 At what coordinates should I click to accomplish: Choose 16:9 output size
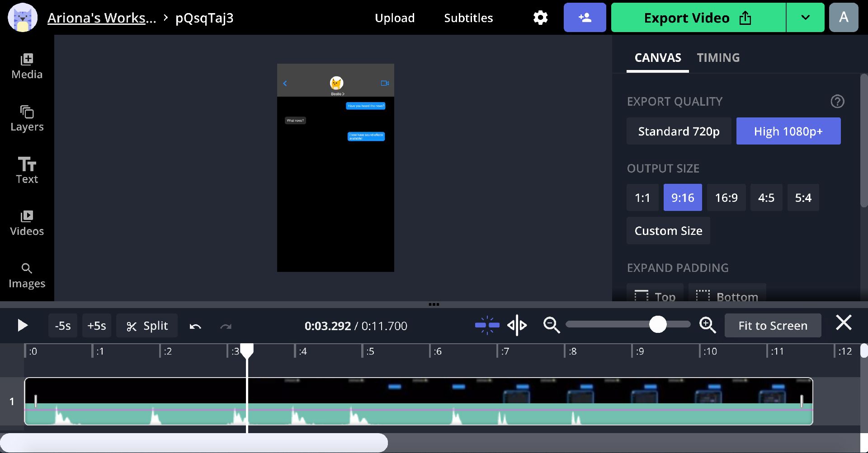click(726, 197)
